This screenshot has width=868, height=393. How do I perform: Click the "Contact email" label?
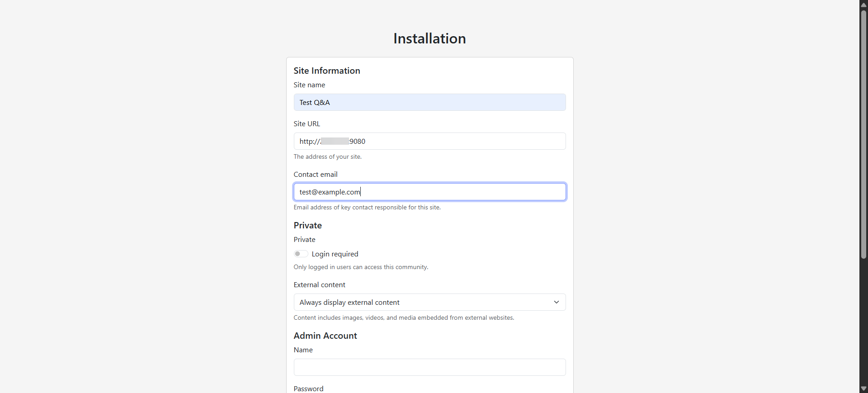tap(316, 175)
